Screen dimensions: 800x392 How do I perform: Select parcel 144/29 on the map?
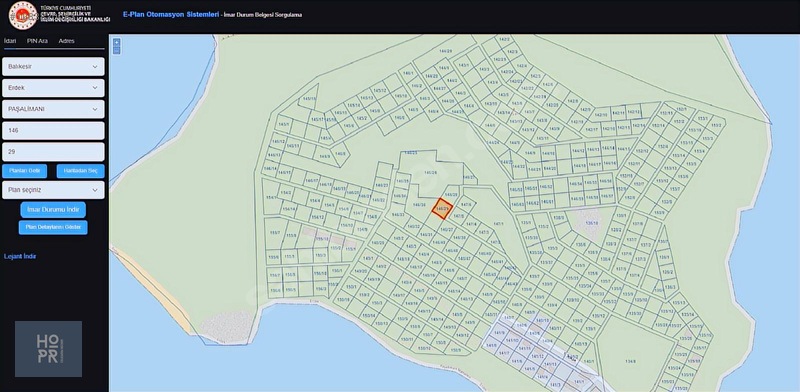click(446, 51)
